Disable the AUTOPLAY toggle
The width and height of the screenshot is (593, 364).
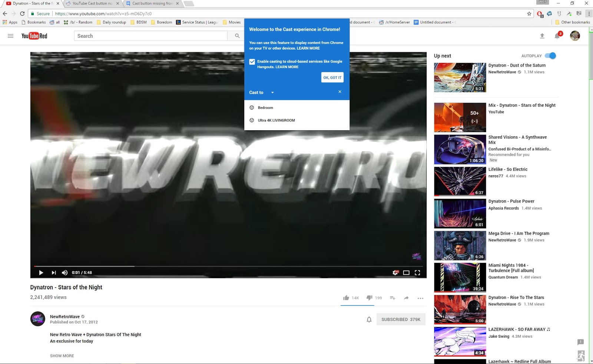[551, 56]
